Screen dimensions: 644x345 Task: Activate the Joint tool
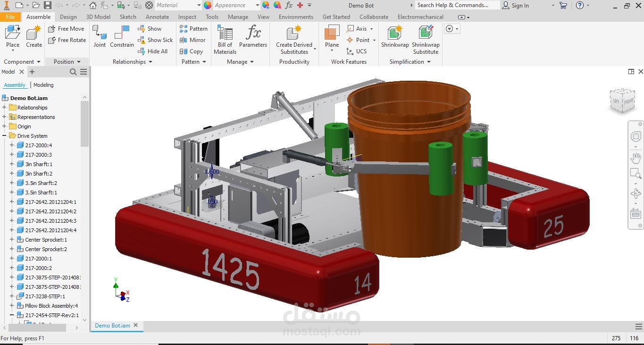100,36
